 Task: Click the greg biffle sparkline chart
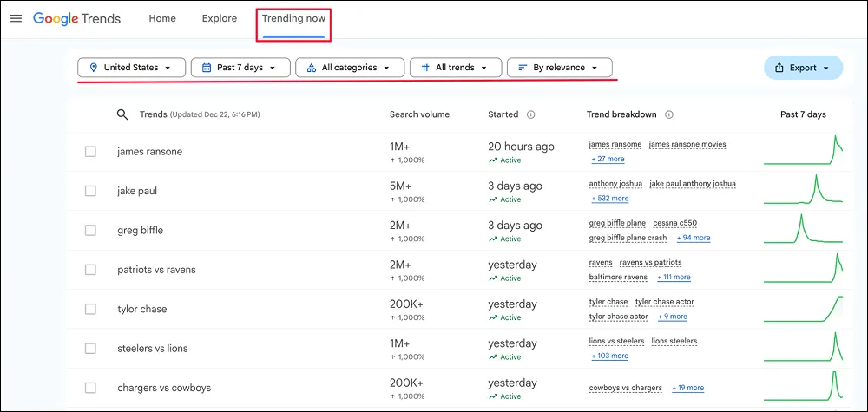pyautogui.click(x=803, y=228)
